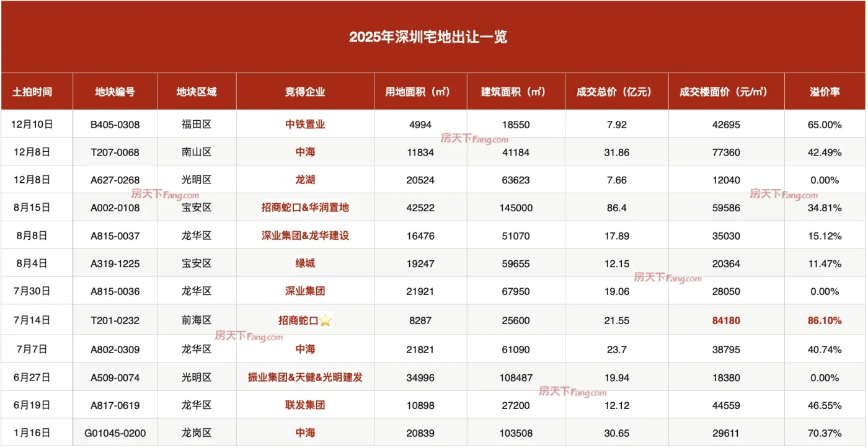Click the winning company 绿城
Screen dimensions: 868x448
click(305, 263)
